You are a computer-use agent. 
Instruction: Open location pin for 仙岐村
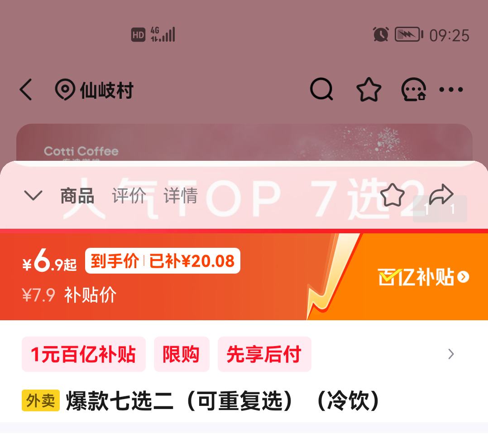(x=65, y=89)
